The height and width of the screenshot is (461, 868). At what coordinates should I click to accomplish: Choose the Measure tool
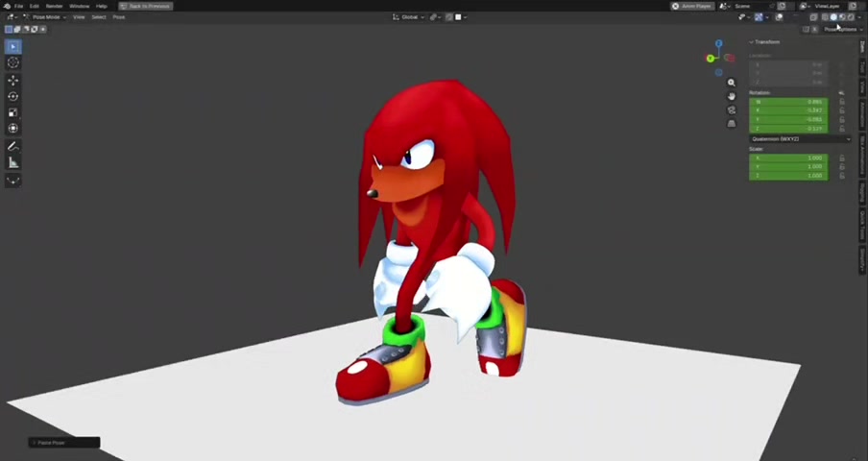(13, 162)
